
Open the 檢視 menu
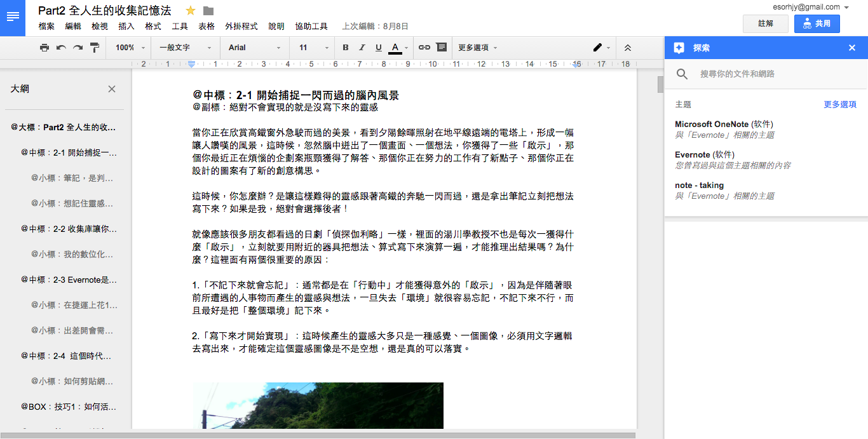(100, 27)
